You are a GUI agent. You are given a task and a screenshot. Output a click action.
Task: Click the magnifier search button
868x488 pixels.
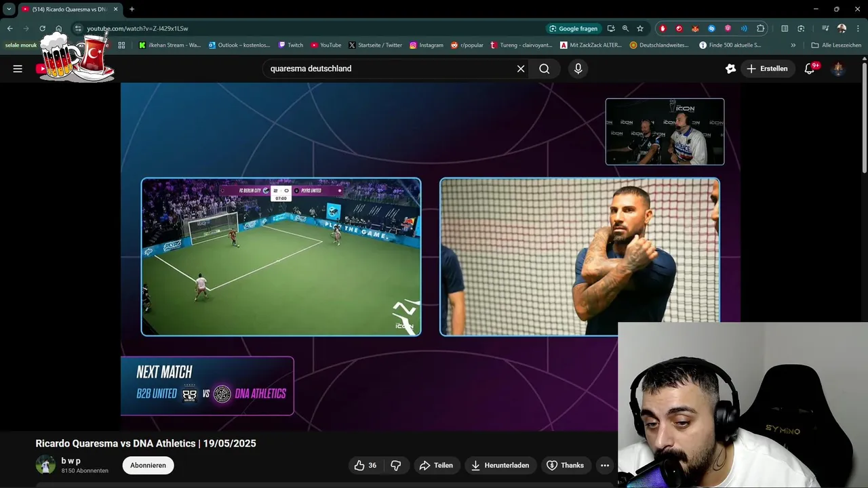[x=545, y=68]
